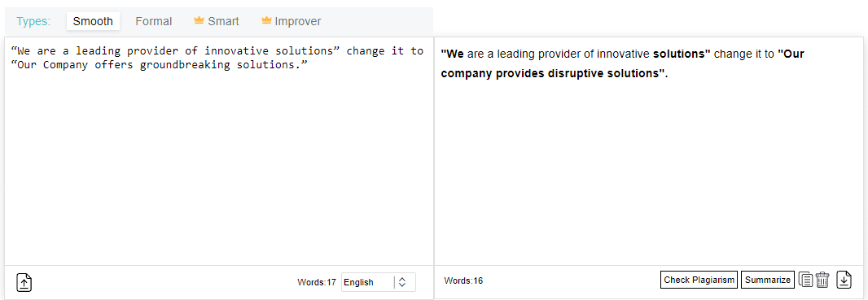Open the English language dropdown
Image resolution: width=868 pixels, height=300 pixels.
pos(378,282)
